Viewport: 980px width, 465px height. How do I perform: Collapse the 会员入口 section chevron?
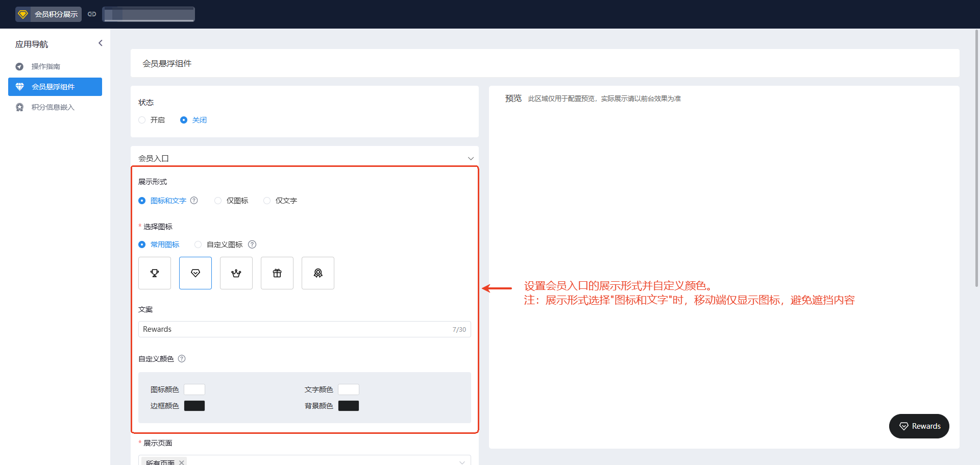[x=471, y=158]
